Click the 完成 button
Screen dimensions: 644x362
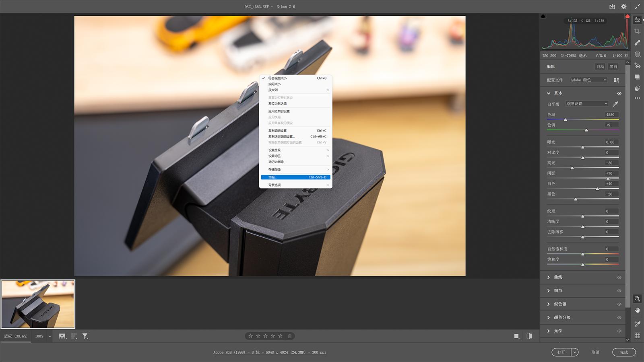(623, 352)
